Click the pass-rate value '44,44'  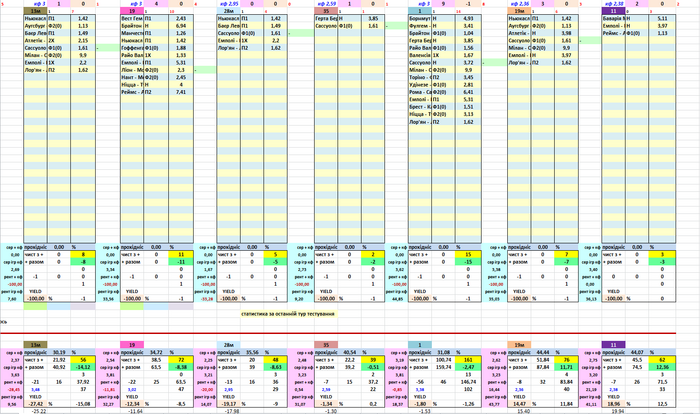pyautogui.click(x=543, y=352)
